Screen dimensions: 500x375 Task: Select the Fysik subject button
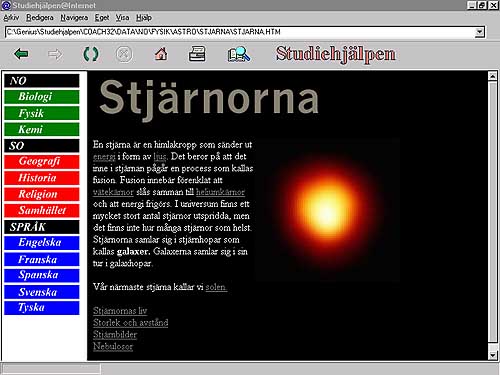coord(42,113)
